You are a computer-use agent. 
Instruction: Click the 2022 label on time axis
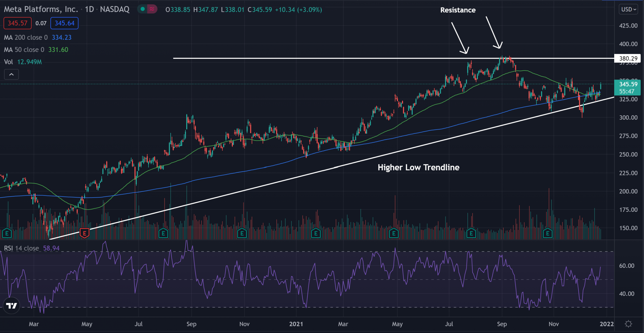coord(606,324)
